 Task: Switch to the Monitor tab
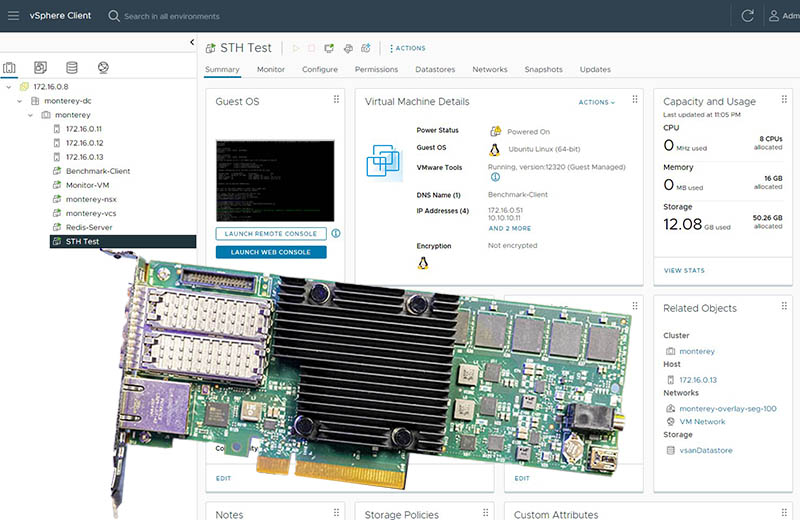tap(270, 70)
